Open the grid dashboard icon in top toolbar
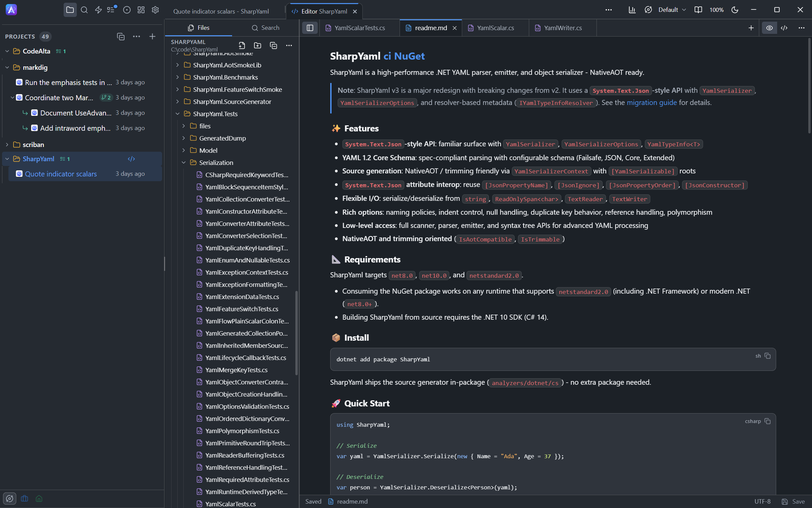 [141, 10]
